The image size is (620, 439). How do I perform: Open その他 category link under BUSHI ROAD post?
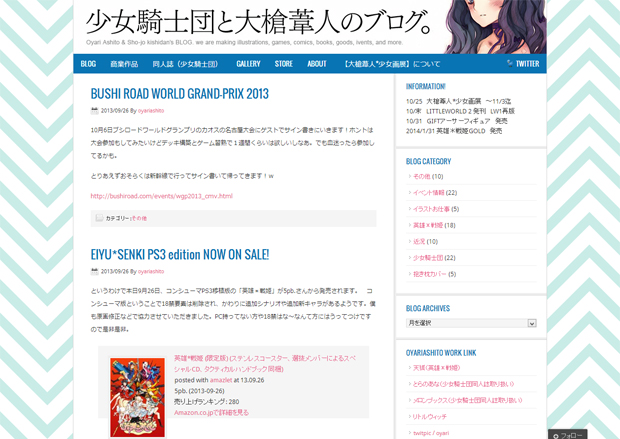[139, 218]
